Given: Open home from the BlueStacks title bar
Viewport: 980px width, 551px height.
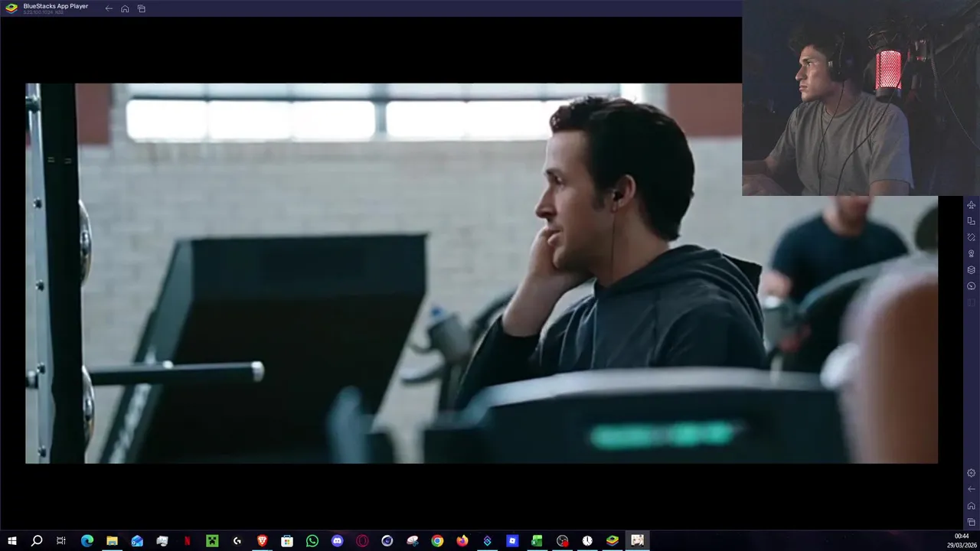Looking at the screenshot, I should [125, 8].
